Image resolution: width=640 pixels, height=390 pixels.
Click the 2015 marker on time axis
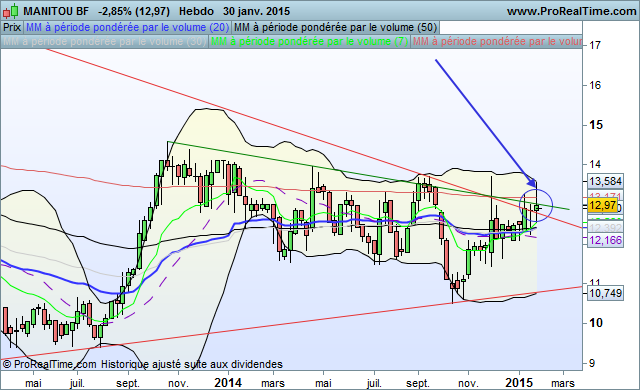[519, 383]
